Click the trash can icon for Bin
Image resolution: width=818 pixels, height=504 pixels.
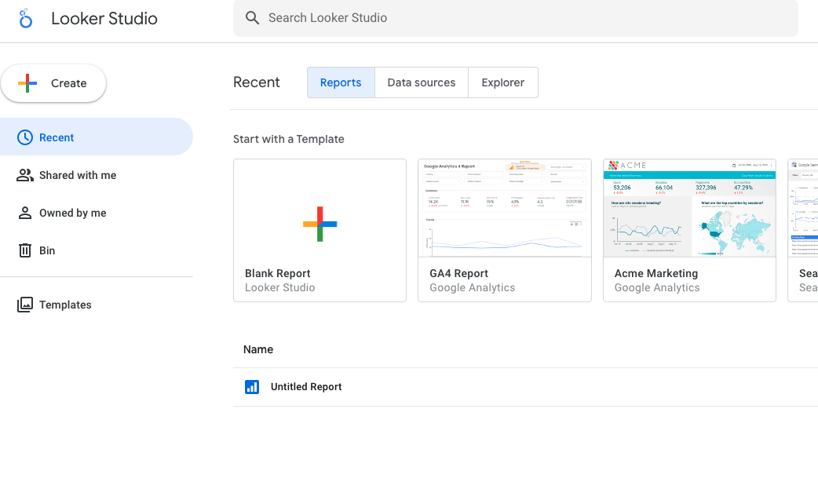24,250
